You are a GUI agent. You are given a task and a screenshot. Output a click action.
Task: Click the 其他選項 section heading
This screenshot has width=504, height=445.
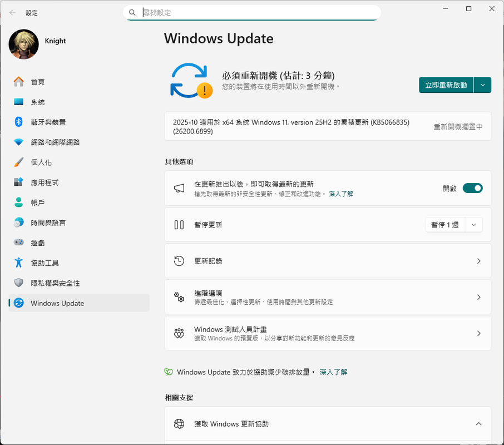(179, 162)
